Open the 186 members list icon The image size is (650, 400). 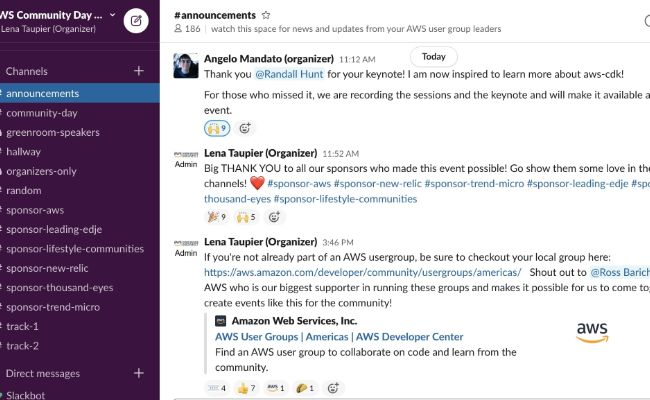[178, 28]
